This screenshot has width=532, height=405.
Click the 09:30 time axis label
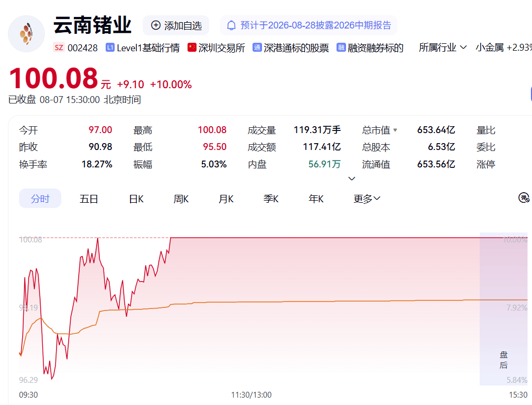click(28, 395)
